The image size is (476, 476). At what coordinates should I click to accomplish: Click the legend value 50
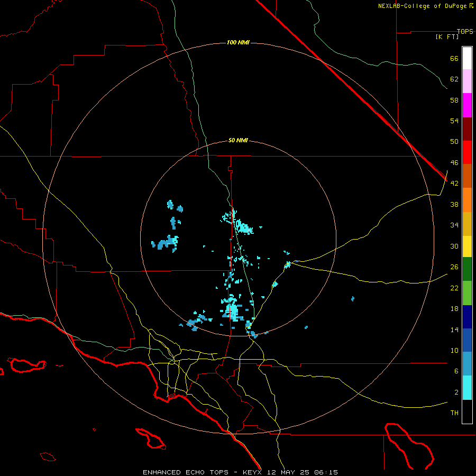[454, 142]
